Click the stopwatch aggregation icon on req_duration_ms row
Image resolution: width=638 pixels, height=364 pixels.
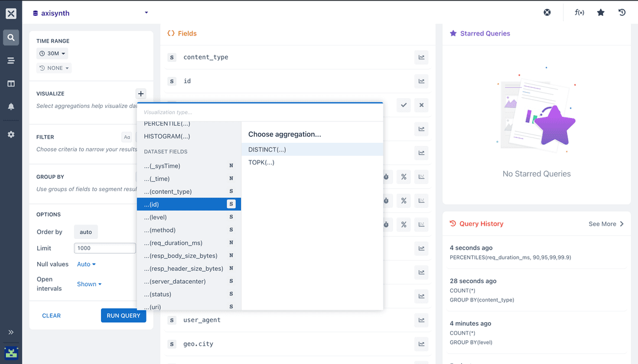click(x=386, y=177)
